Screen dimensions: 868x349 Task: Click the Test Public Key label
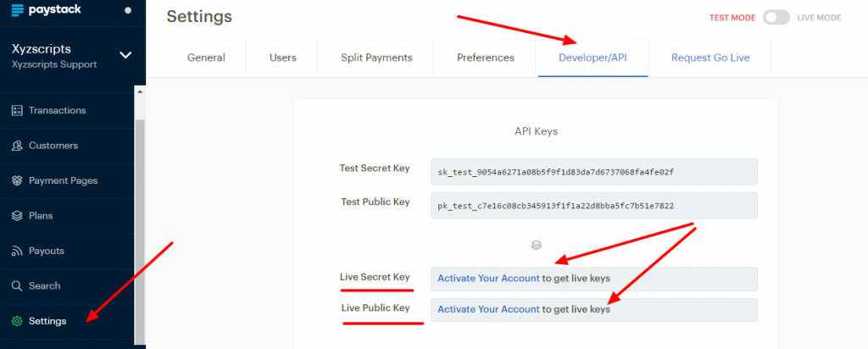[x=376, y=202]
